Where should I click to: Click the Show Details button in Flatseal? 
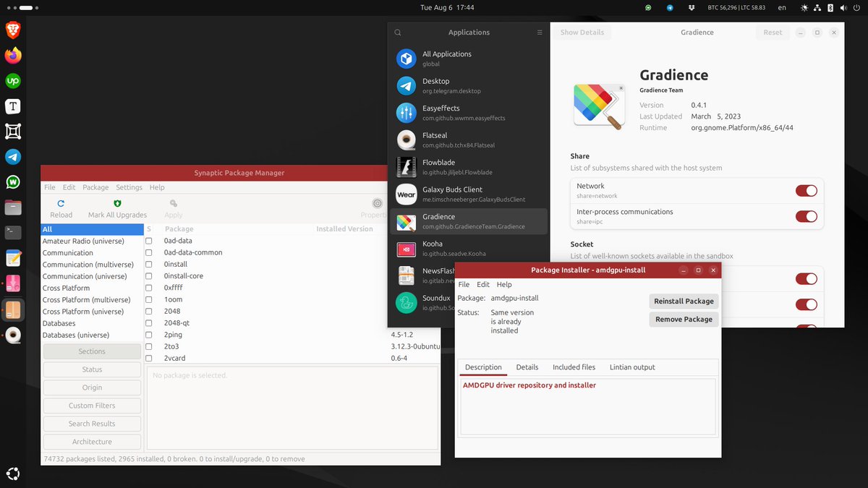coord(582,33)
